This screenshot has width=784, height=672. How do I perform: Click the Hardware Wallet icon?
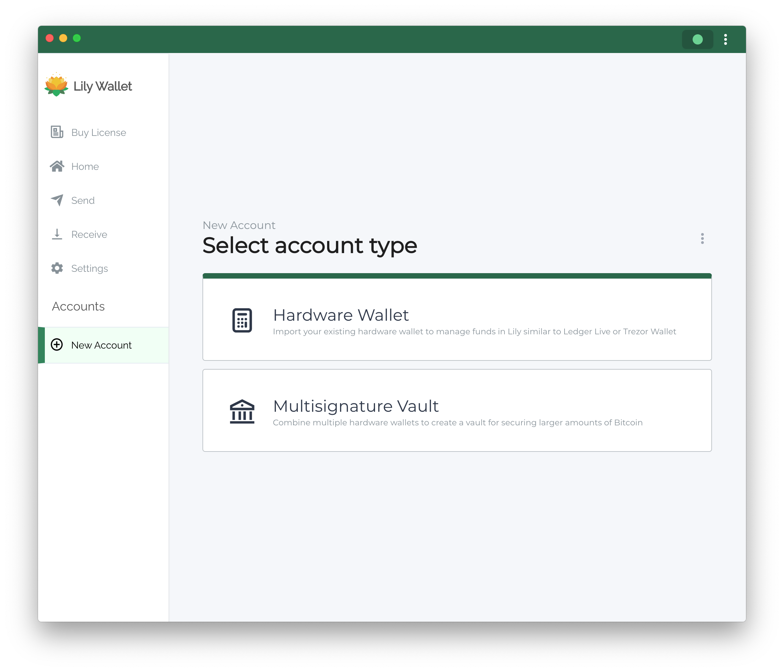[x=240, y=319]
